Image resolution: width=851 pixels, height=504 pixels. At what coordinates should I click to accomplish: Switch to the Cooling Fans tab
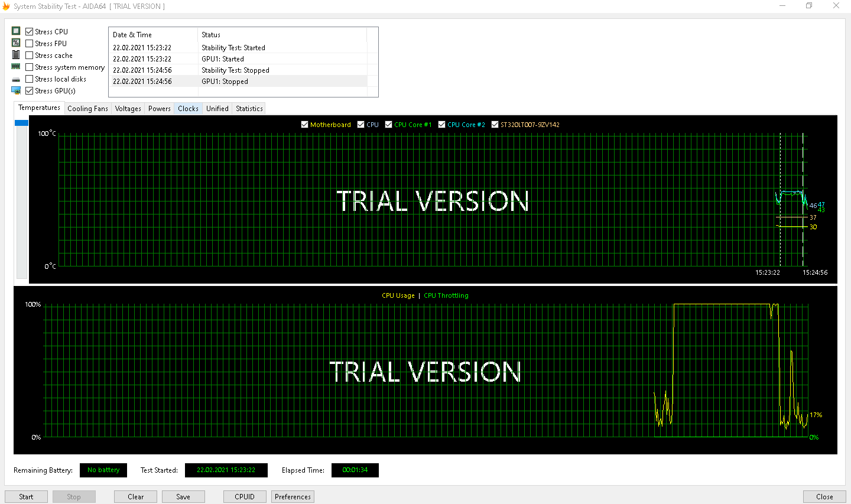pos(87,109)
